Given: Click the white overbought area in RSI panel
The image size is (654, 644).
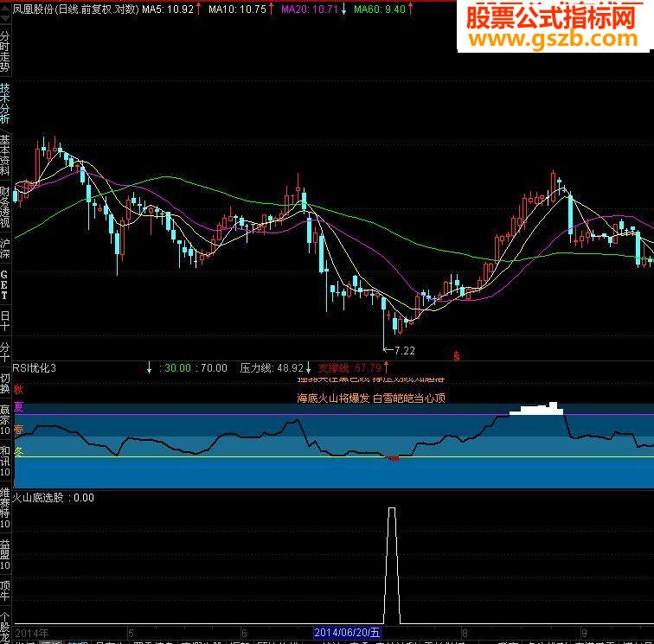Looking at the screenshot, I should (x=537, y=410).
